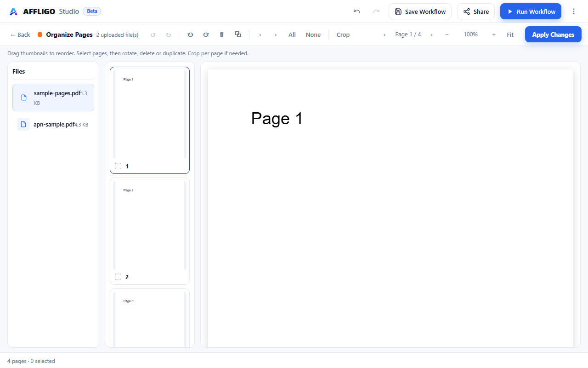588x368 pixels.
Task: Open the three-dot more options menu
Action: point(574,11)
